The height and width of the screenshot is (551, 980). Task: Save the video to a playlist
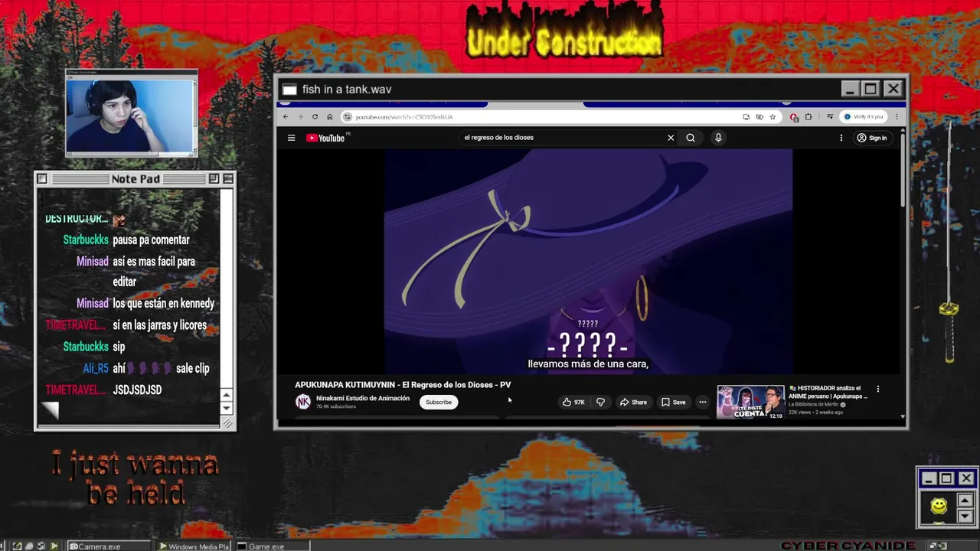tap(674, 402)
